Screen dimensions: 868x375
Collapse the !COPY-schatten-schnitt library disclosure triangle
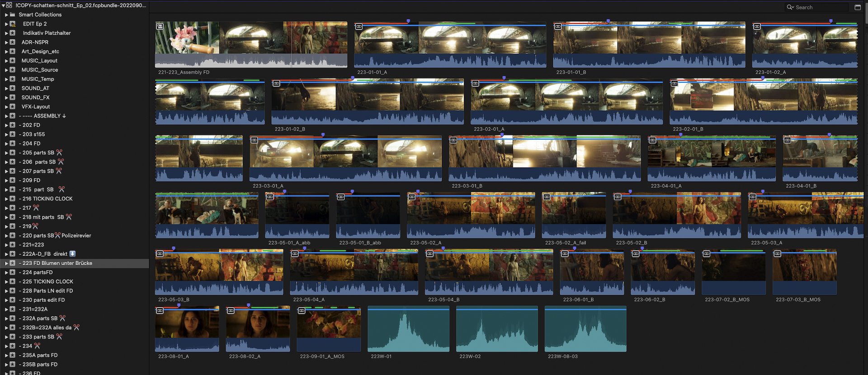[x=3, y=5]
